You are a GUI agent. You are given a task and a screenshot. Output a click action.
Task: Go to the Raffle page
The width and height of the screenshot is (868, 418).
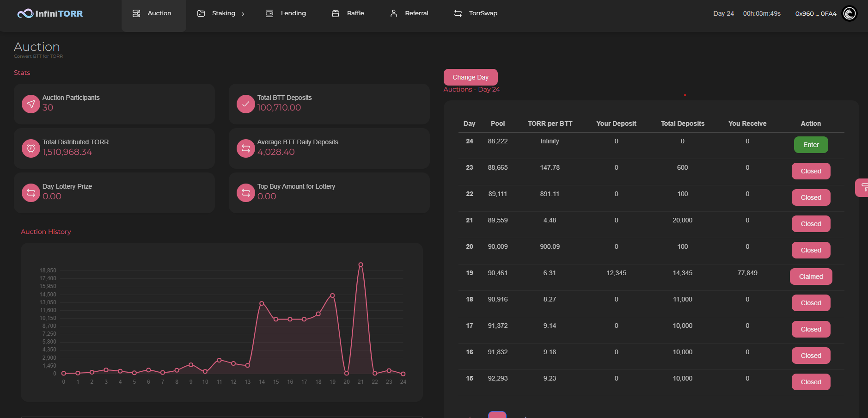click(348, 13)
